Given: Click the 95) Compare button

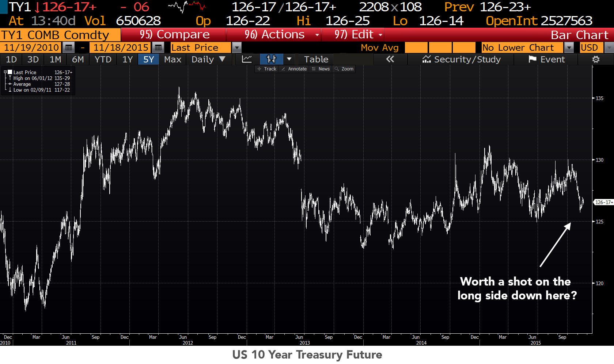Looking at the screenshot, I should point(174,35).
